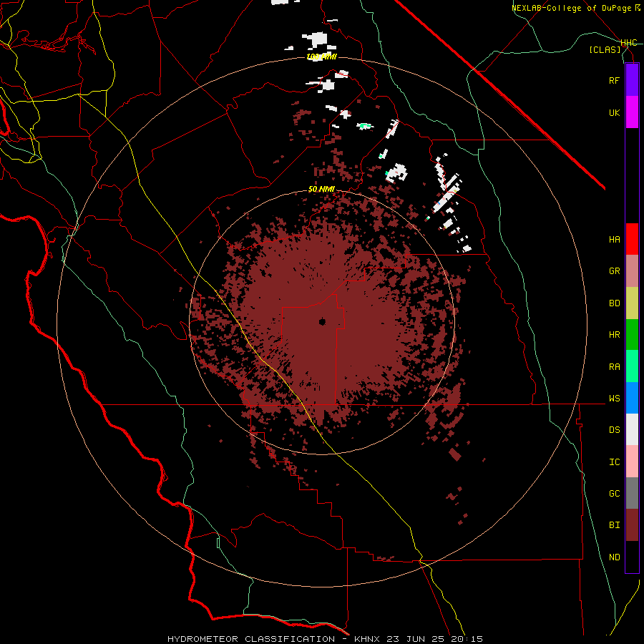
Task: Click the HHC product label
Action: [628, 43]
